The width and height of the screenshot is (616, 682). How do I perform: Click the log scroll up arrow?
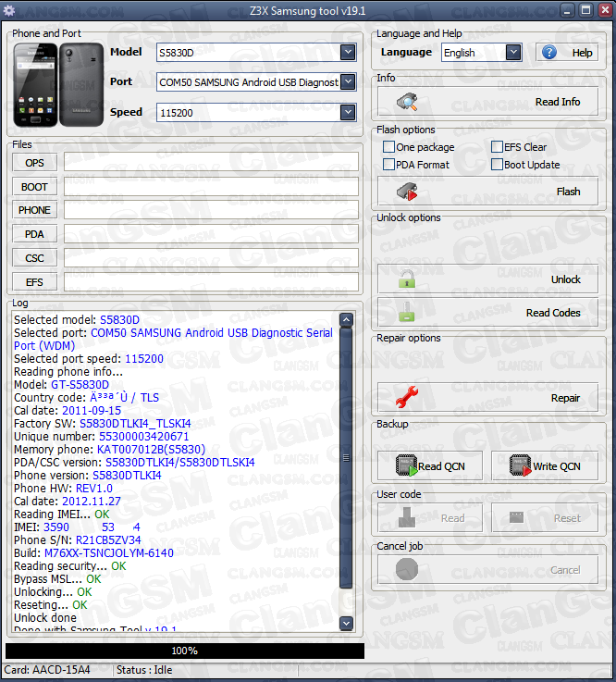(x=346, y=319)
